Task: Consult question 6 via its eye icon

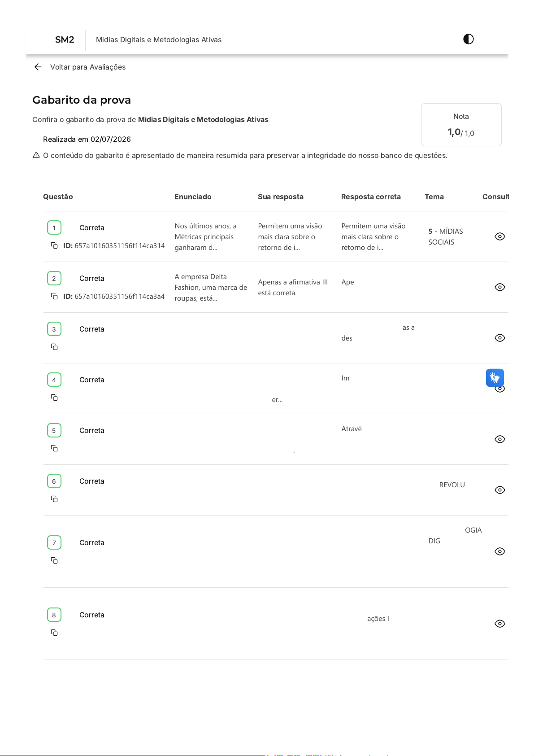Action: point(500,490)
